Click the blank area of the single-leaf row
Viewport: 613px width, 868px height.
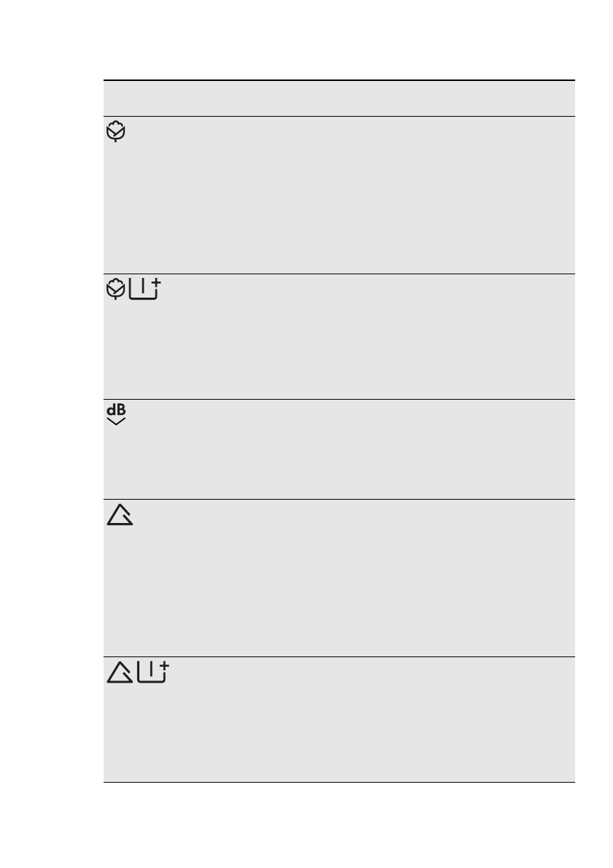339,195
